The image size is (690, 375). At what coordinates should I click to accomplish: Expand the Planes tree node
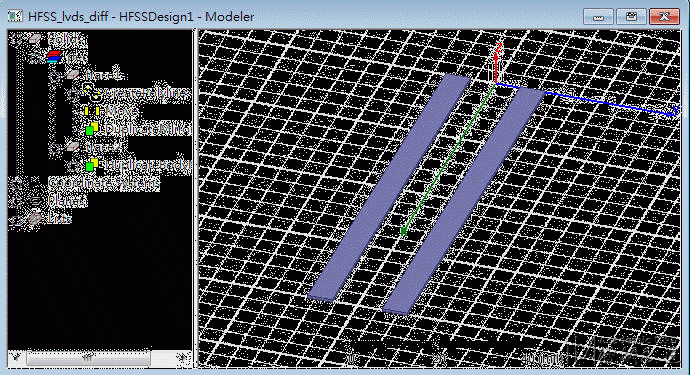(16, 201)
